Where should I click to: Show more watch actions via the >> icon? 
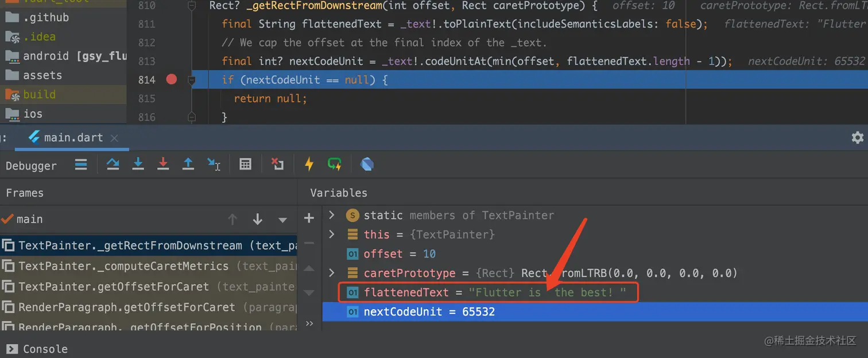(309, 324)
